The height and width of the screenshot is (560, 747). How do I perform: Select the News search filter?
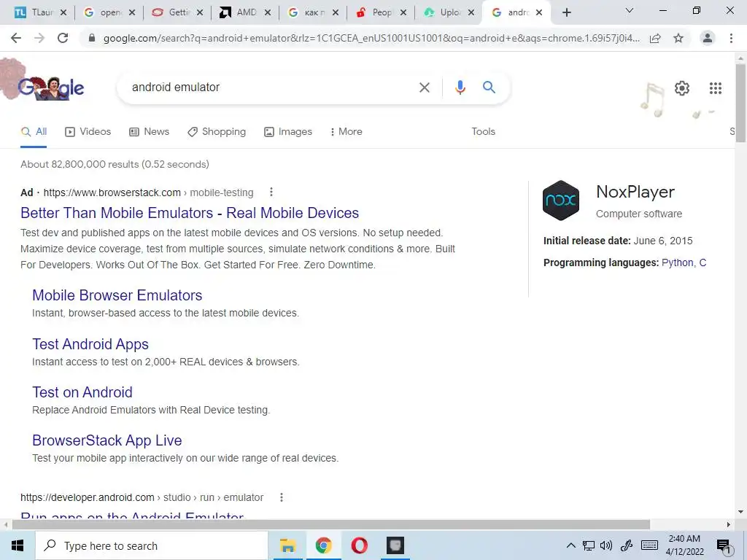click(x=149, y=132)
